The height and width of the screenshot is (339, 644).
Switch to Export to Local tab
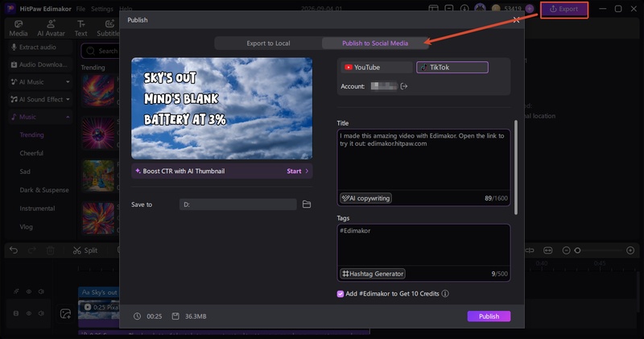(x=268, y=43)
